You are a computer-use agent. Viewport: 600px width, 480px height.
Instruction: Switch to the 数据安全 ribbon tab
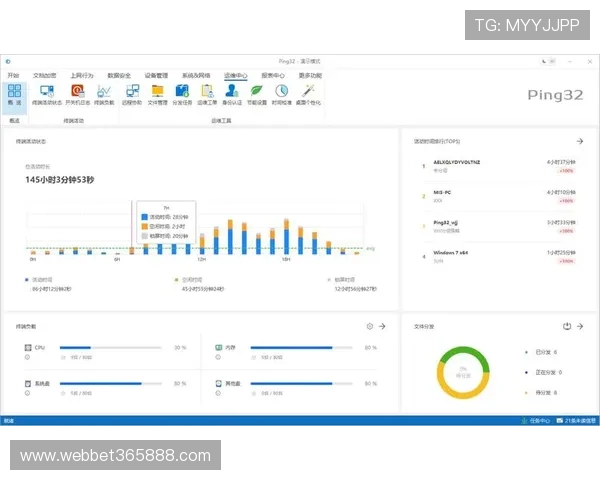(117, 75)
